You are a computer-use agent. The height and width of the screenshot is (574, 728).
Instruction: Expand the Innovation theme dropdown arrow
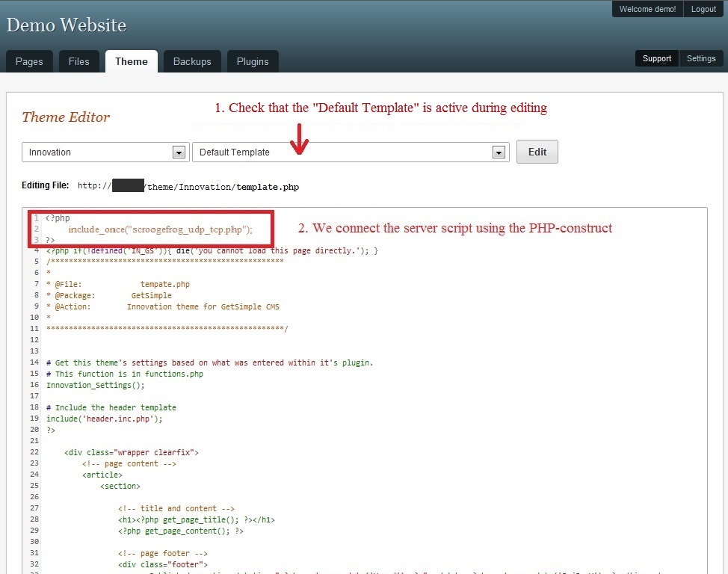tap(179, 152)
